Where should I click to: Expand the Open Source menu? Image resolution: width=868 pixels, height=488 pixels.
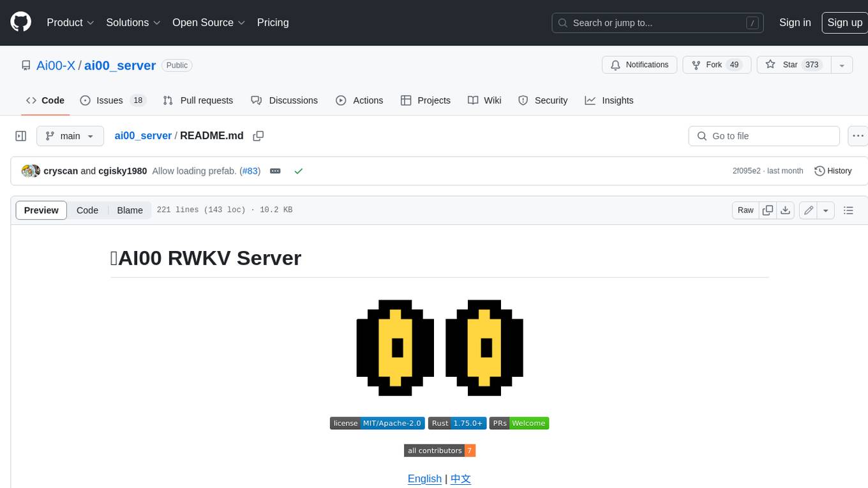[209, 22]
